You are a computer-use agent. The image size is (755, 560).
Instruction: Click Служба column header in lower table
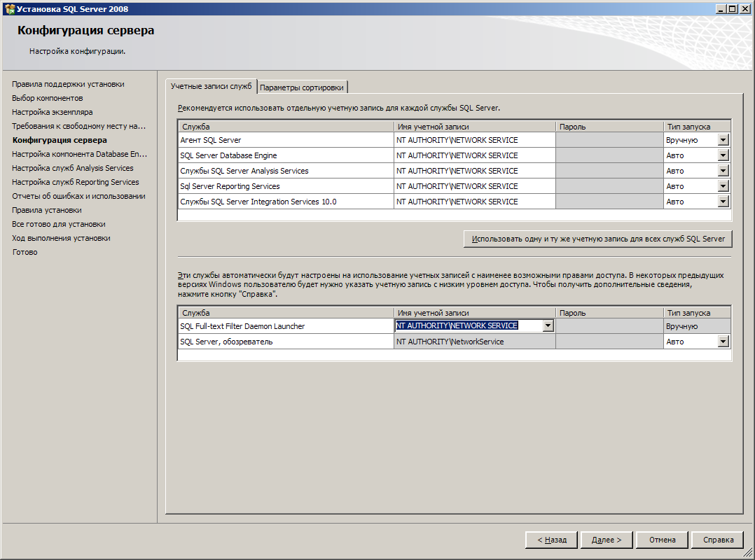(x=286, y=313)
